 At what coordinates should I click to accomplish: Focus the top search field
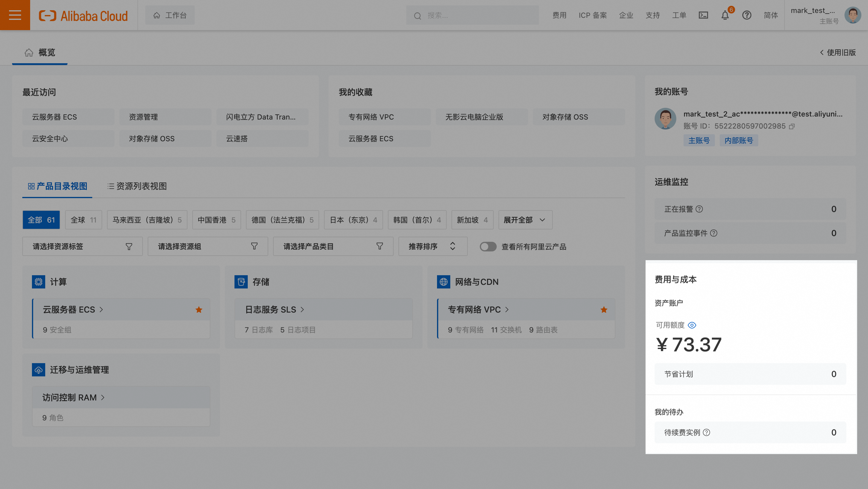(472, 15)
